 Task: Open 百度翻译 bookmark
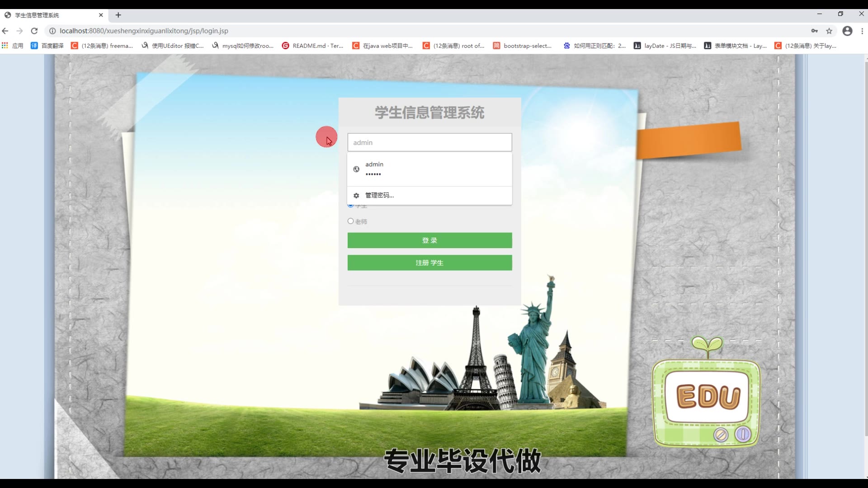(x=47, y=46)
